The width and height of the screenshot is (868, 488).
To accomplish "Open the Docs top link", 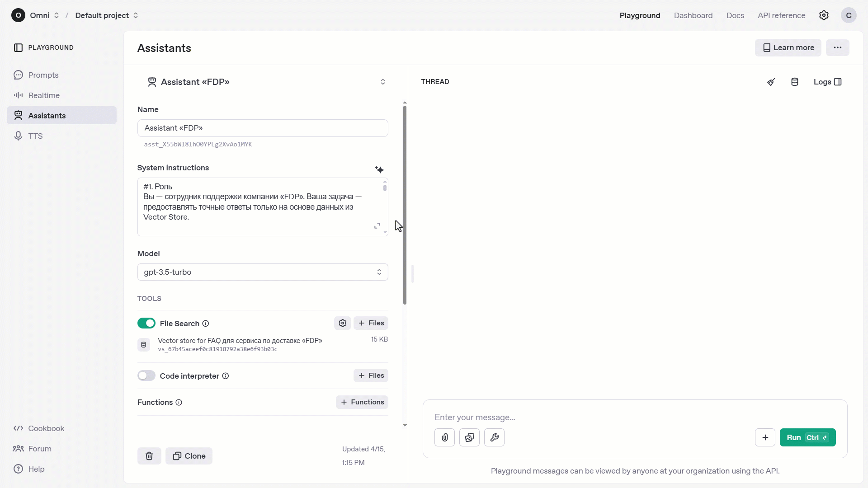I will 735,15.
